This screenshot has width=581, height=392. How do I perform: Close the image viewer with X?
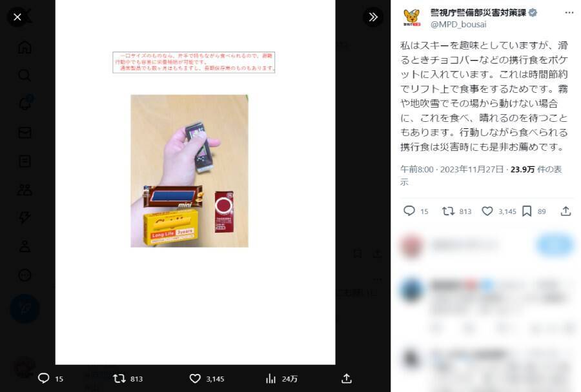[x=17, y=17]
